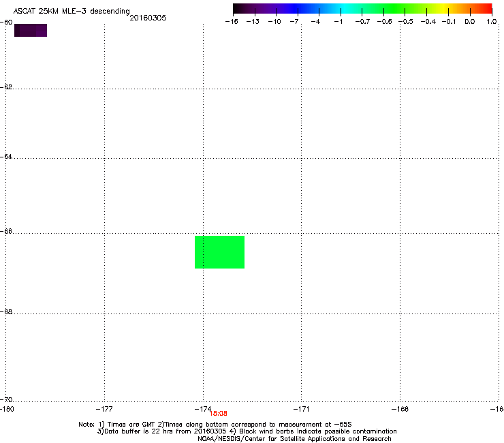This screenshot has width=504, height=443.
Task: Click the -0.1 color bar label
Action: [x=449, y=22]
